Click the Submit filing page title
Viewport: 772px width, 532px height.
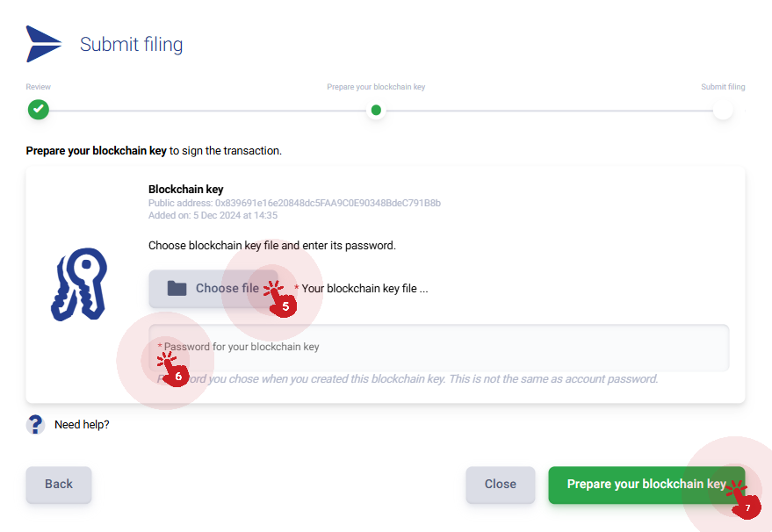(132, 44)
